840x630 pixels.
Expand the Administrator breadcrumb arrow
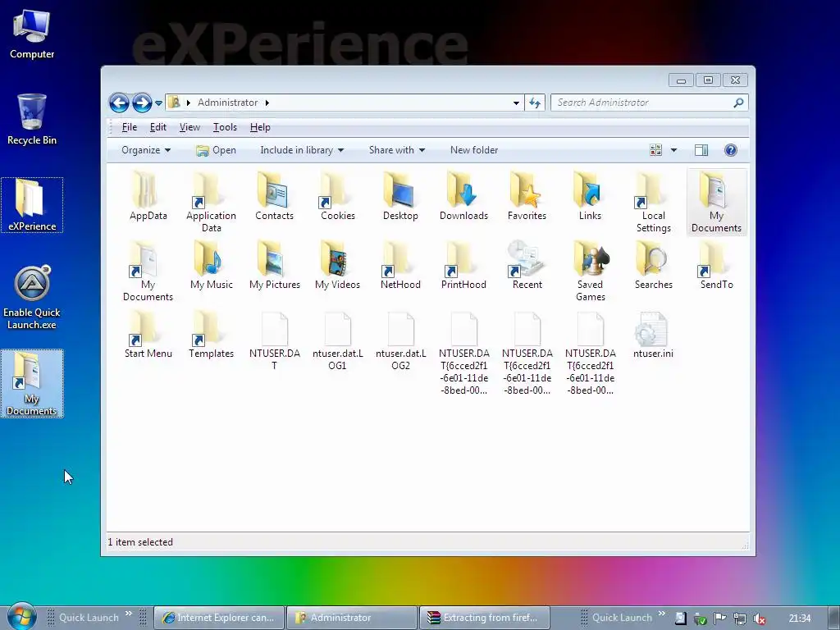point(267,103)
